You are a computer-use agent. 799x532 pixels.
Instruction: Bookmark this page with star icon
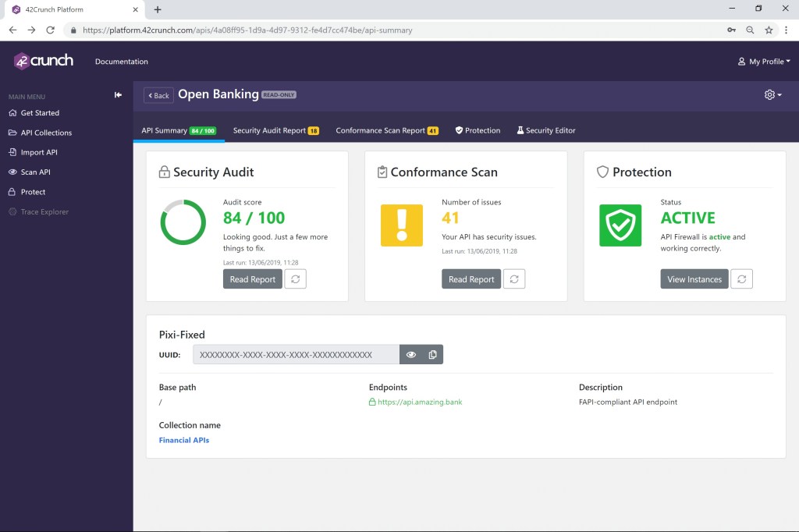coord(769,30)
